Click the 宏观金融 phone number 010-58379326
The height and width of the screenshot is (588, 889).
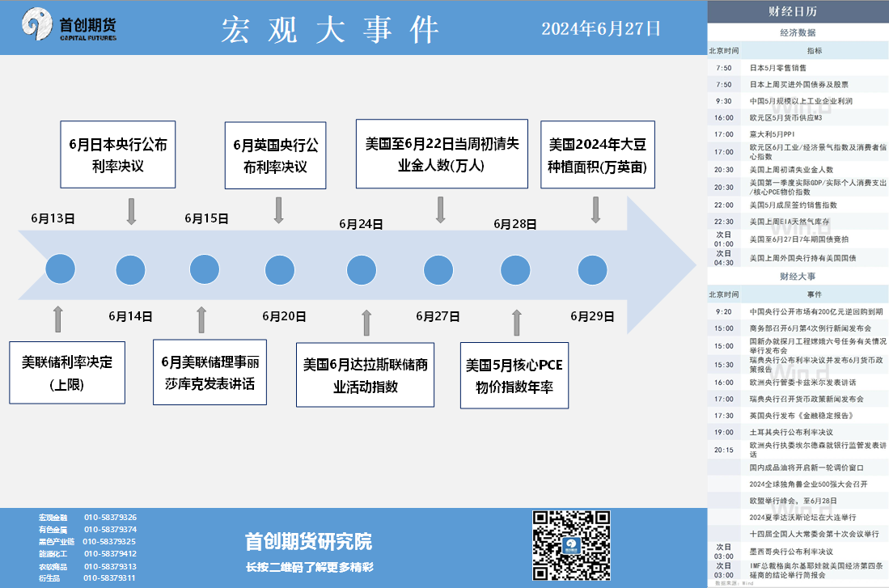[111, 517]
